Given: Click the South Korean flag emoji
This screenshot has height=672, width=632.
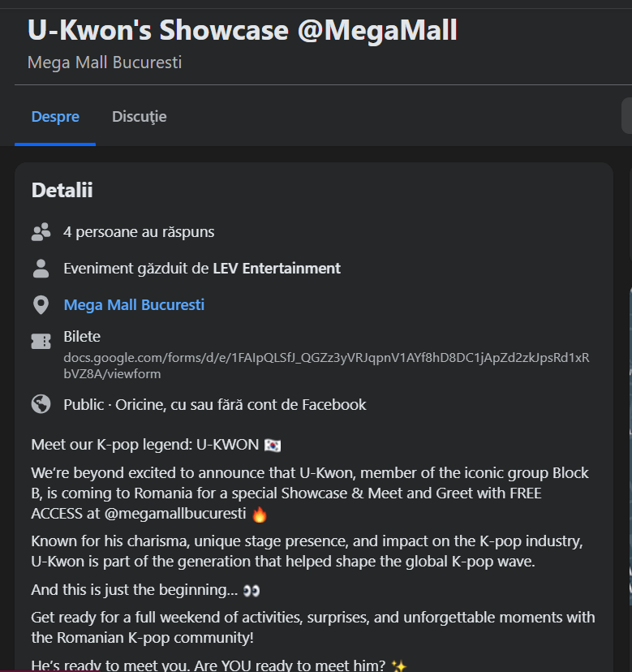Looking at the screenshot, I should (272, 445).
